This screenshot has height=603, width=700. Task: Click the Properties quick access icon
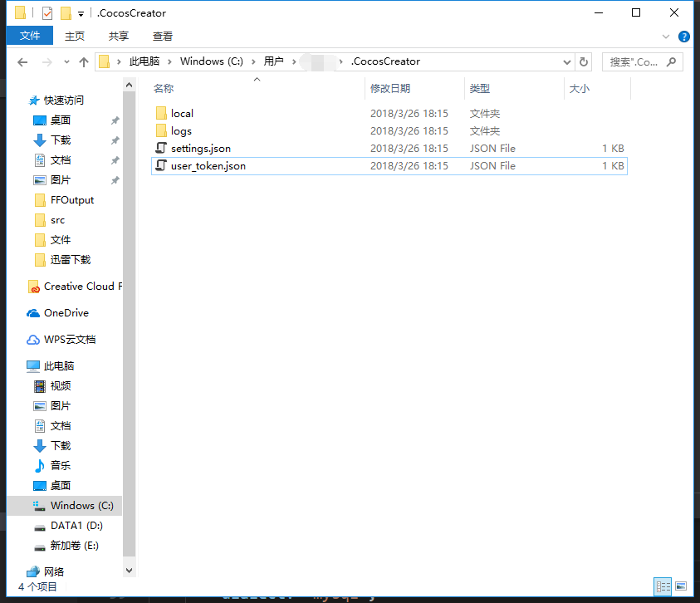[47, 13]
